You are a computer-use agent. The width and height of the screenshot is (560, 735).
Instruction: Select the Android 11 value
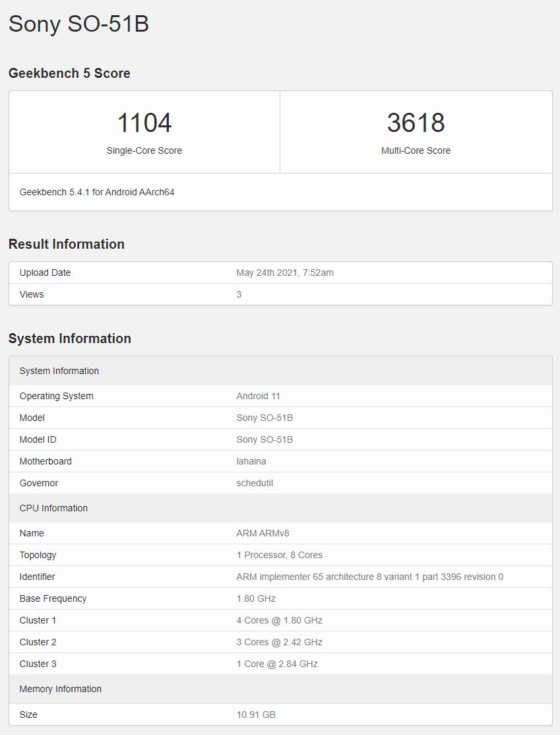click(x=258, y=396)
